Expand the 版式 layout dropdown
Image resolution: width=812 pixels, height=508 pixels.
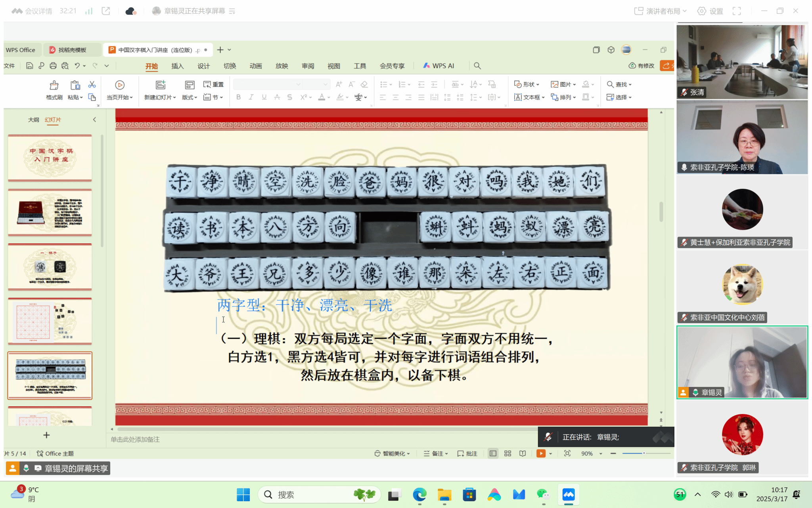click(190, 97)
